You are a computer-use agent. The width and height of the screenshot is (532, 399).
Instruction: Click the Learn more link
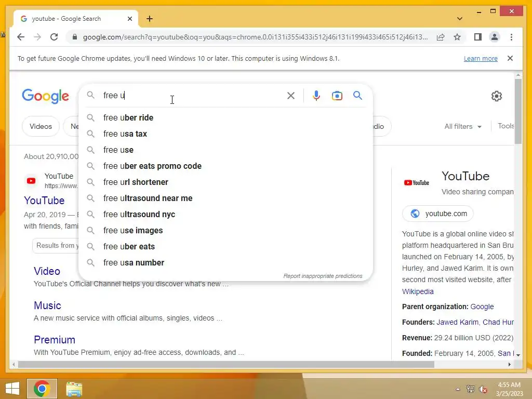tap(481, 58)
